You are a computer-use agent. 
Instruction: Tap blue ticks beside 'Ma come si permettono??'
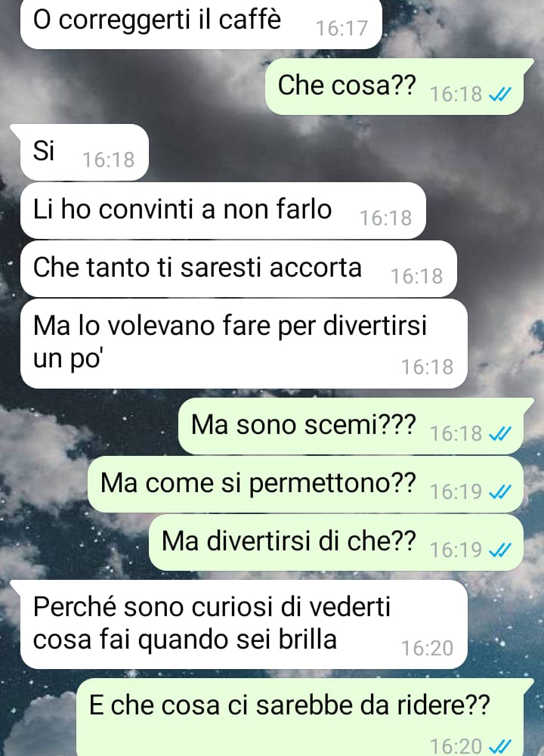coord(500,492)
